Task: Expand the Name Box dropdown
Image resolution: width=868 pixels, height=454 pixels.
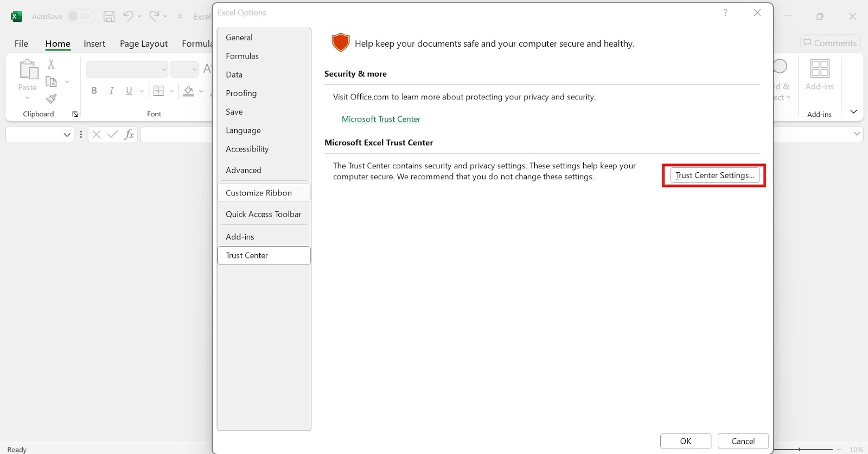Action: 67,135
